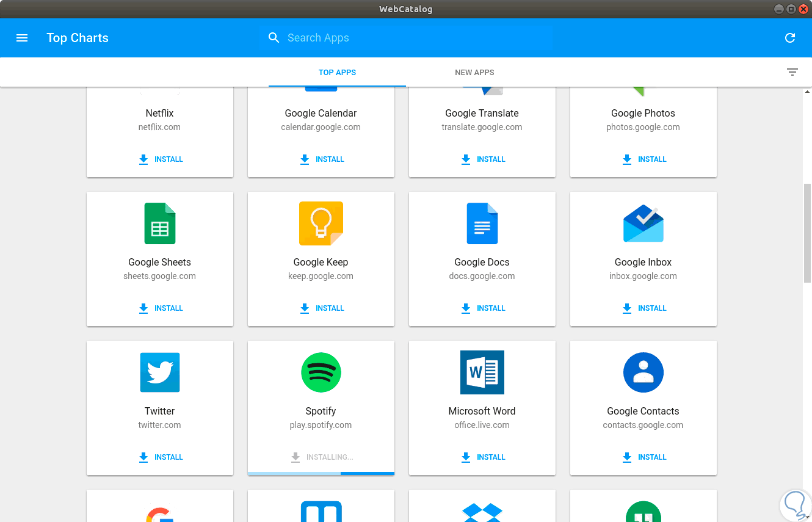
Task: Click the photos.google.com address text
Action: [643, 127]
